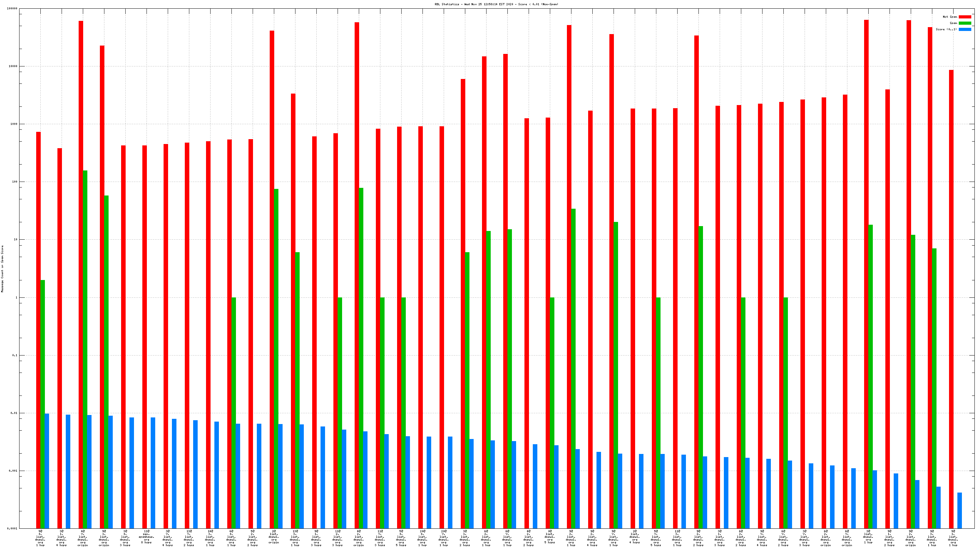The image size is (980, 551).
Task: Click the zen.spamhaus.org 8 hops axis label
Action: click(x=147, y=536)
